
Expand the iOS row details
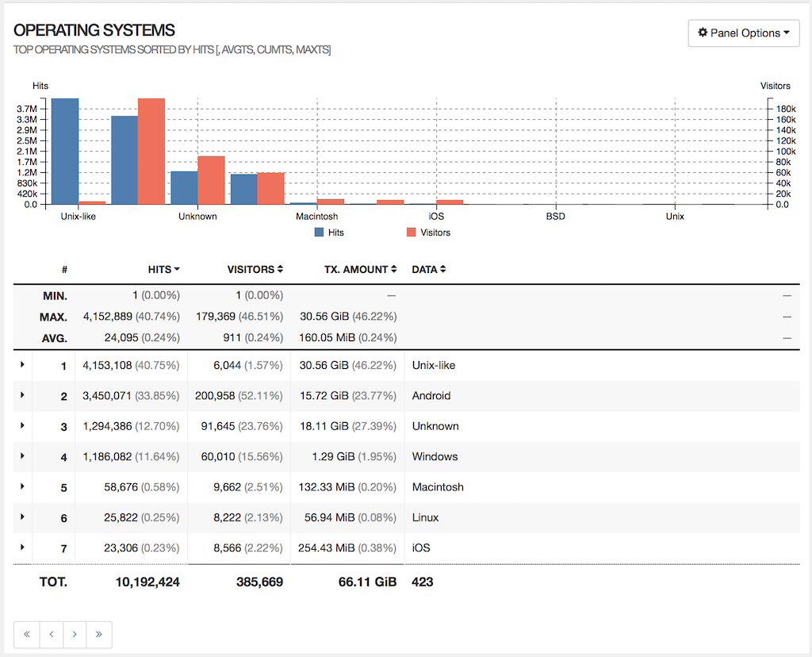(x=21, y=547)
